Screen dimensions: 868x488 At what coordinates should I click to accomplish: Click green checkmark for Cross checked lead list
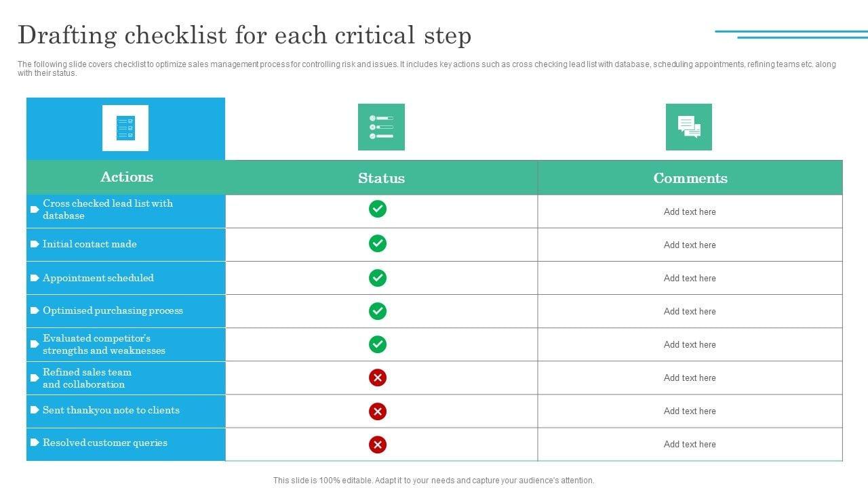[x=378, y=209]
